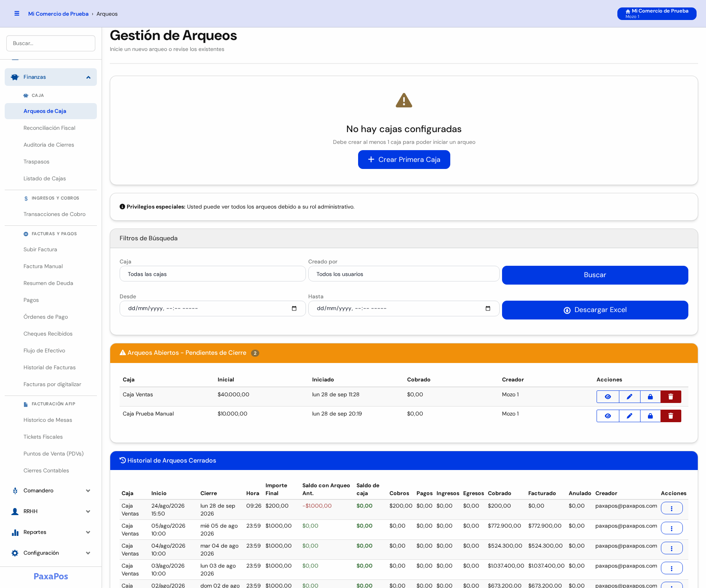Open actions menu for 04/ago/2026 arqueo
Viewport: 706px width, 588px height.
click(671, 548)
